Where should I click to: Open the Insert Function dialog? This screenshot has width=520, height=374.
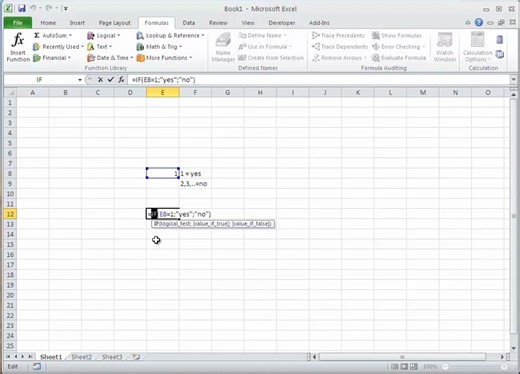18,47
